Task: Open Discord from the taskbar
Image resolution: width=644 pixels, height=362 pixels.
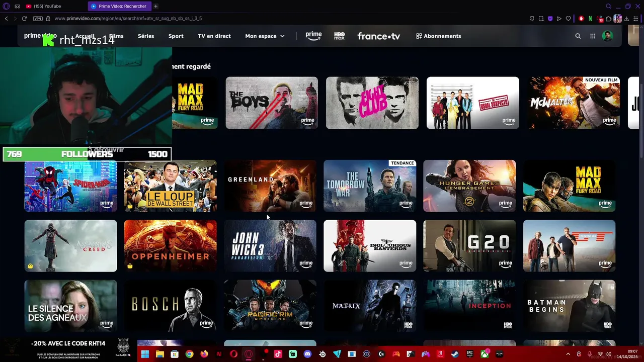Action: pyautogui.click(x=307, y=354)
